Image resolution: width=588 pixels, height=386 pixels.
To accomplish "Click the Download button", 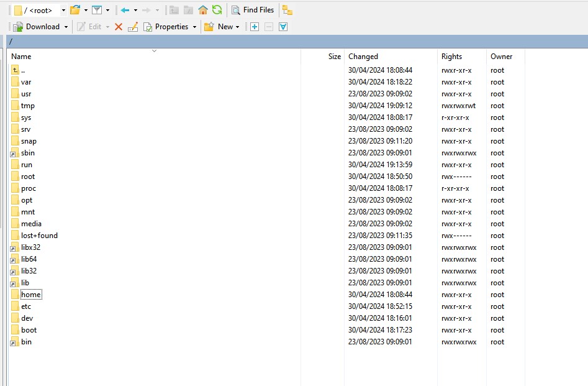I will tap(37, 27).
